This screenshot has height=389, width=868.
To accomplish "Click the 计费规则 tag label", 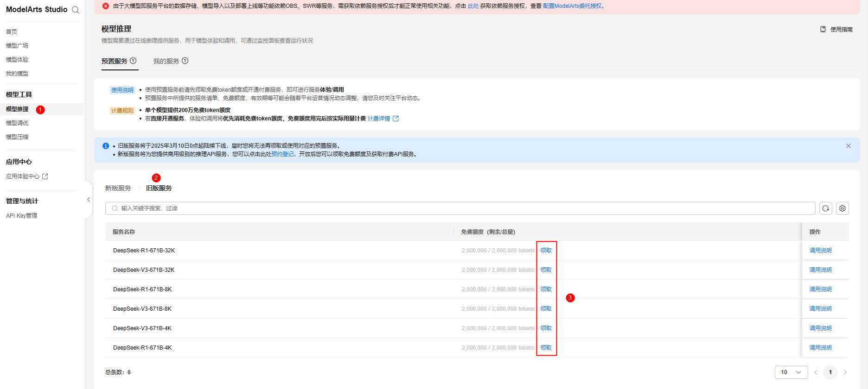I will [122, 111].
